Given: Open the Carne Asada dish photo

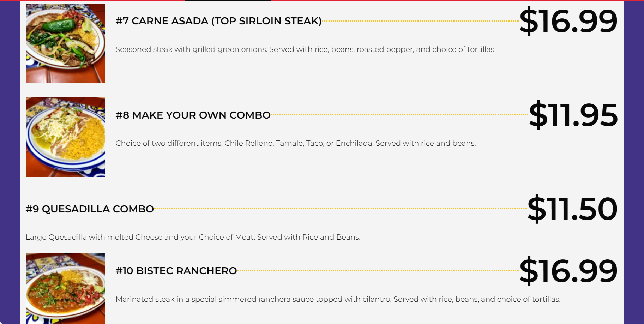Looking at the screenshot, I should 65,43.
